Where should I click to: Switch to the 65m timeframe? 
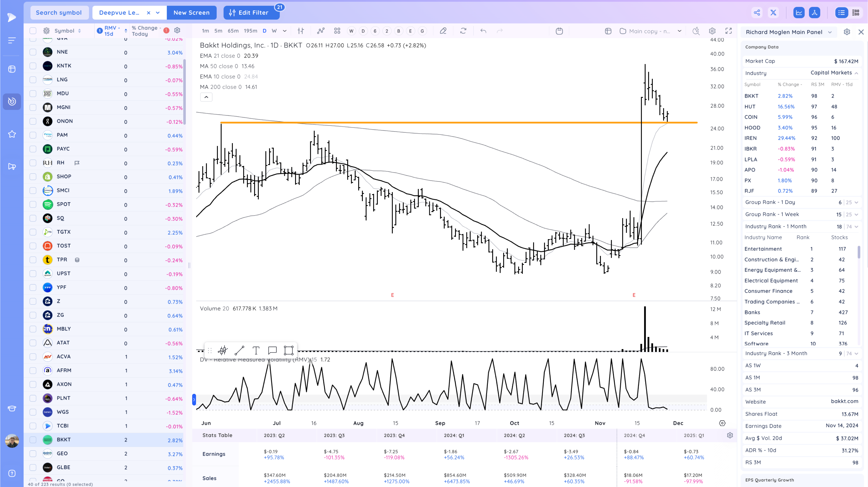[233, 31]
